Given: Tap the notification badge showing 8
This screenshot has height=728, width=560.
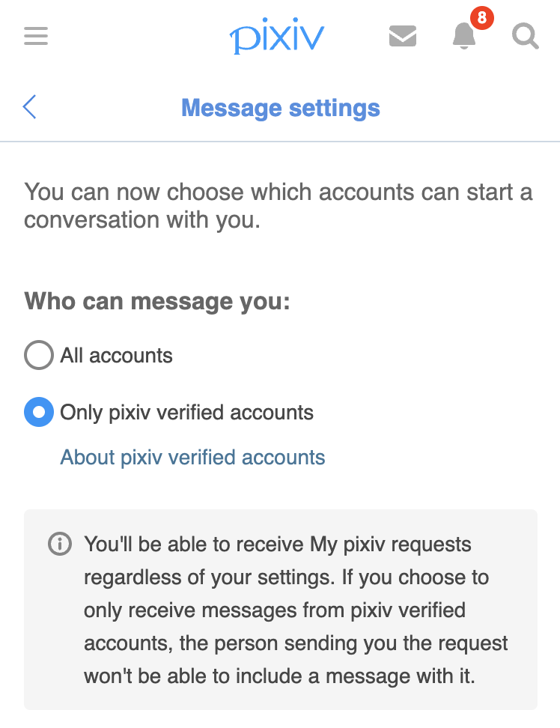Looking at the screenshot, I should point(481,20).
